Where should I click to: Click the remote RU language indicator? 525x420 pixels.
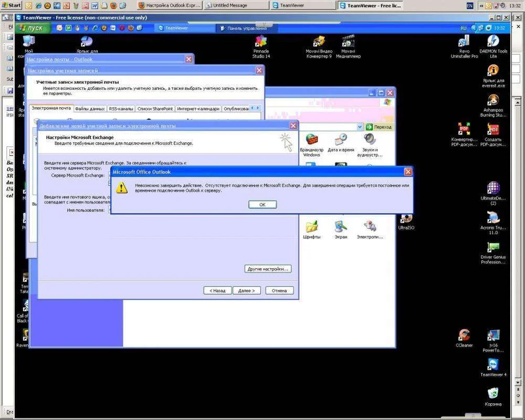[x=464, y=28]
